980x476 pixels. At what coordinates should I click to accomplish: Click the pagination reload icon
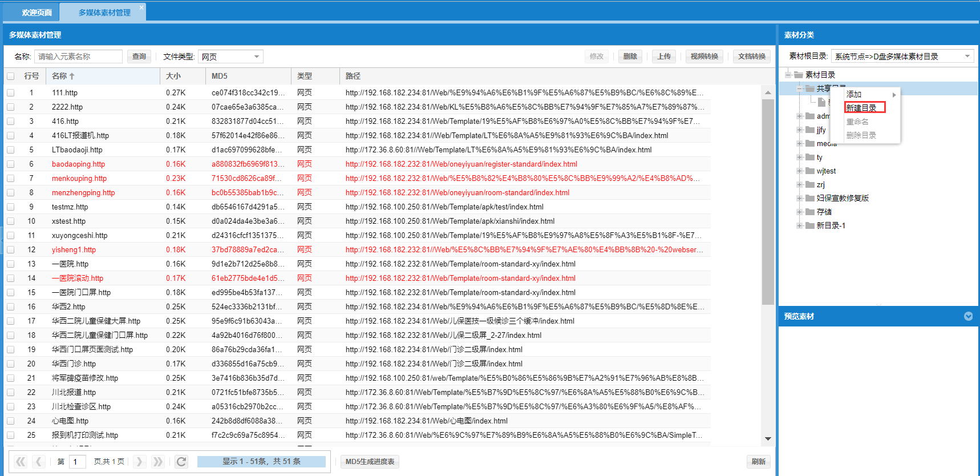point(181,462)
